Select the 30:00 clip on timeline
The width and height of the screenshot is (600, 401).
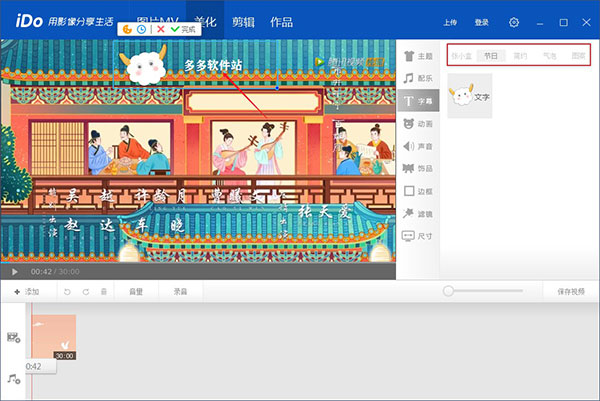(x=54, y=337)
